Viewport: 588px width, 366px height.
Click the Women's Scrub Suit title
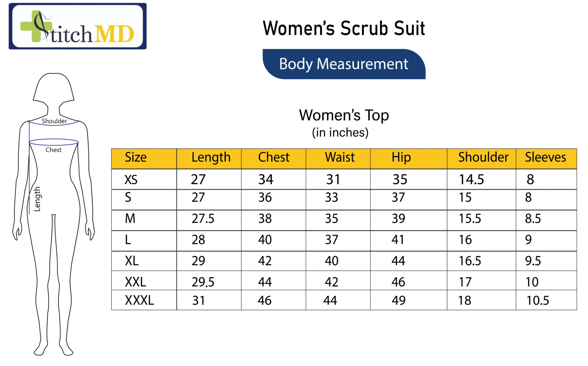(x=344, y=28)
